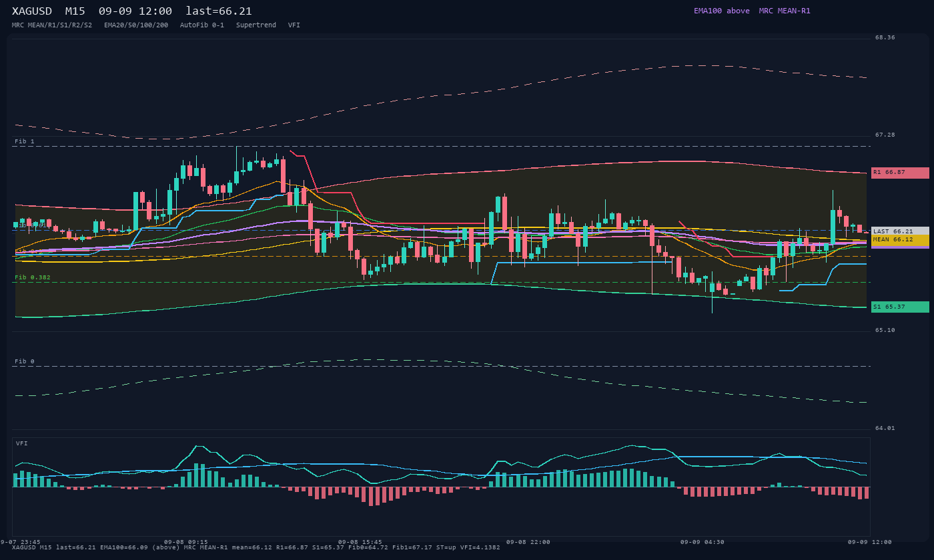The height and width of the screenshot is (560, 934).
Task: Click 'VFI=4.1382' in the bottom status line
Action: [x=480, y=548]
